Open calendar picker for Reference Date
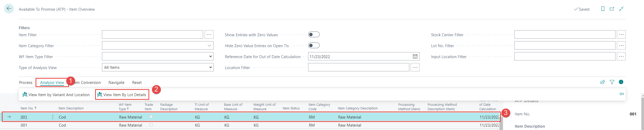Viewport: 644px width, 130px height. 415,57
